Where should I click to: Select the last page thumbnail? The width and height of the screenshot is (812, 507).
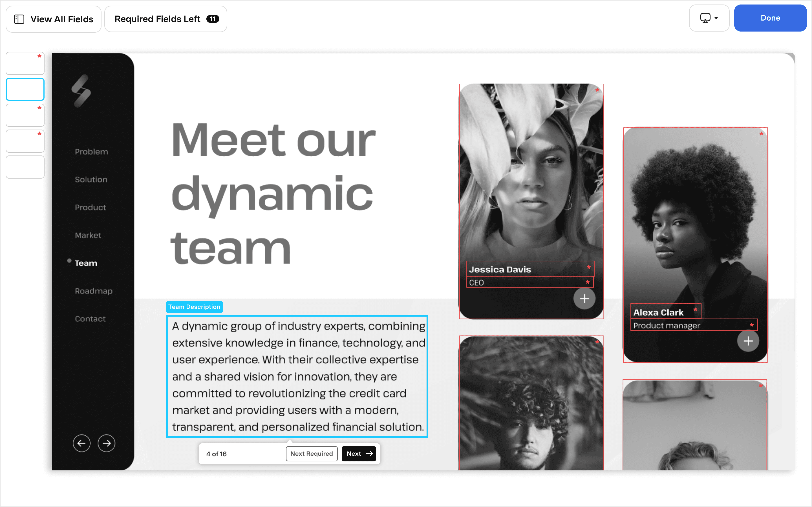[25, 167]
